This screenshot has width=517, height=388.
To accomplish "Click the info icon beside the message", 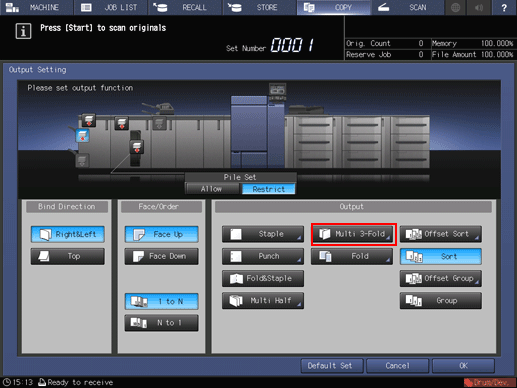I will pos(23,31).
